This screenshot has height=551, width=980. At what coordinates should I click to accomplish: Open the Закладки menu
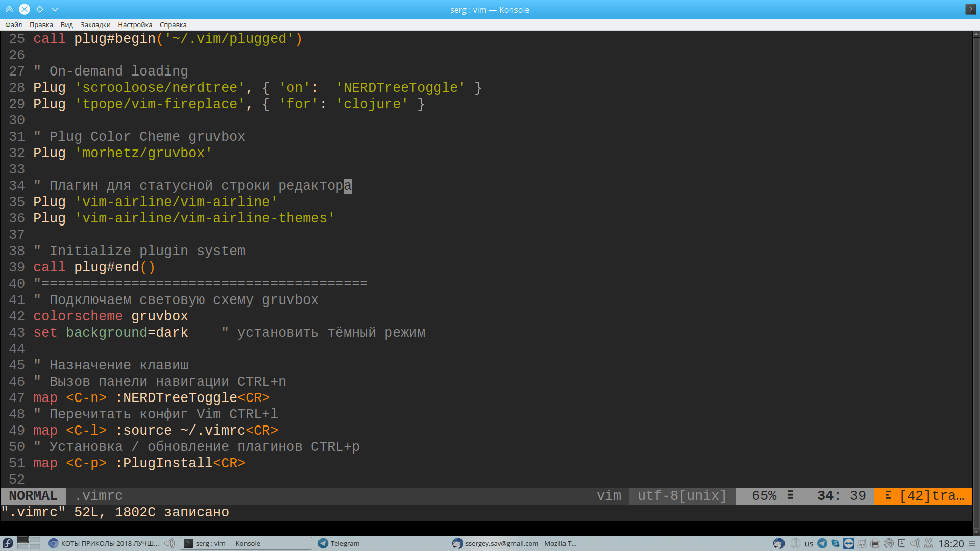95,24
